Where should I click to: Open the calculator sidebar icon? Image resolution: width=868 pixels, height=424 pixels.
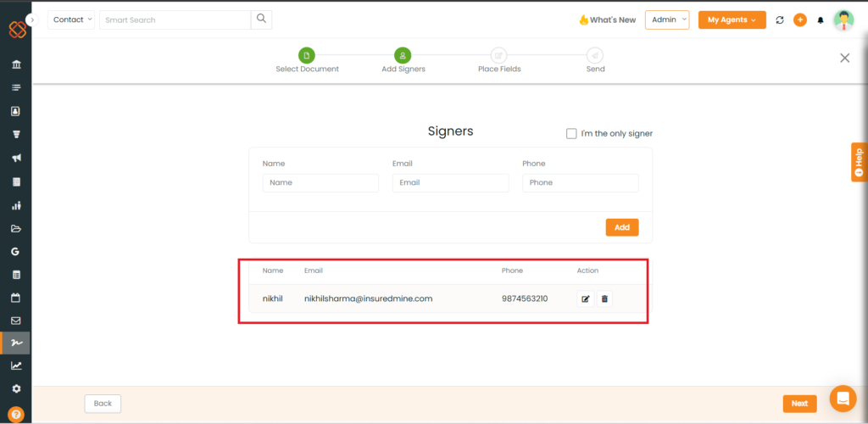click(x=16, y=275)
